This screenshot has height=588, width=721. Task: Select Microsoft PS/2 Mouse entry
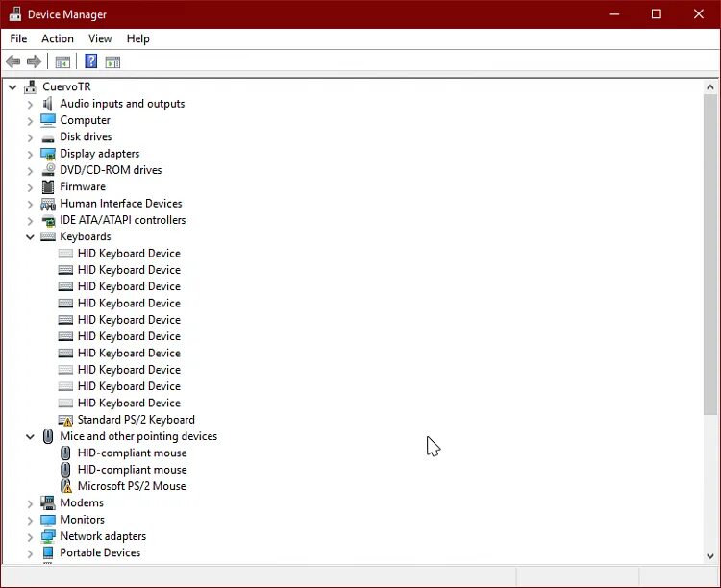point(132,486)
